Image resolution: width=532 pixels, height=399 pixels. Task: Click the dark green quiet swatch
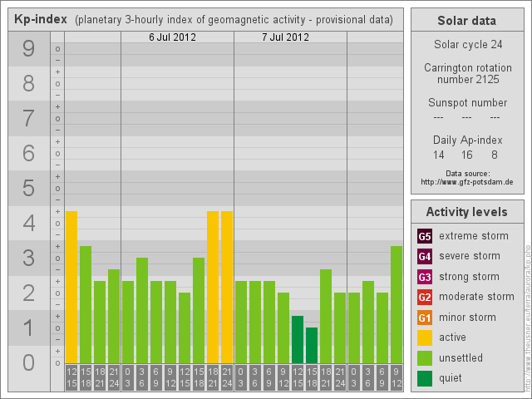(425, 378)
